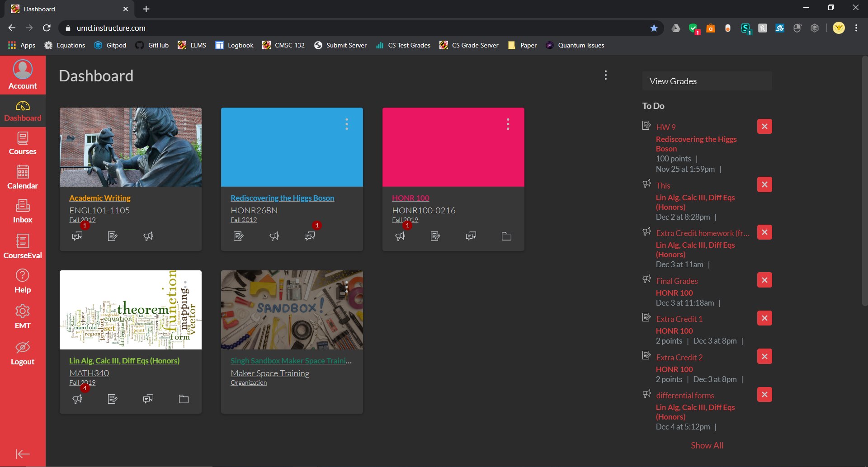Open CourseEval from the sidebar
Image resolution: width=868 pixels, height=467 pixels.
click(x=23, y=246)
